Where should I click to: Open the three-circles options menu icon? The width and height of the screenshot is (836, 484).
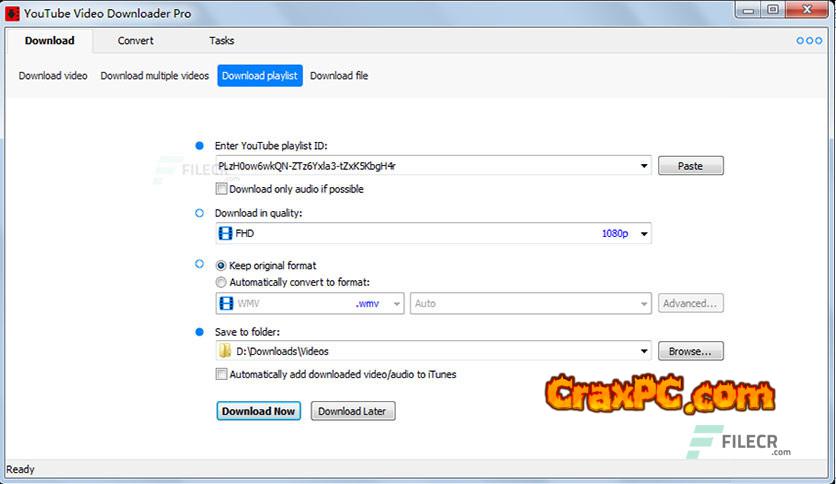809,41
